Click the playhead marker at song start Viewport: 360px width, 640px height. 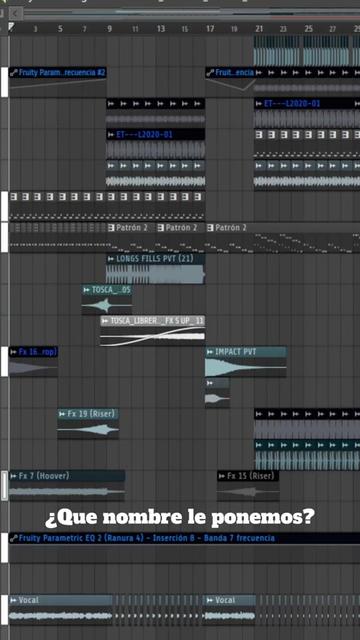11,27
